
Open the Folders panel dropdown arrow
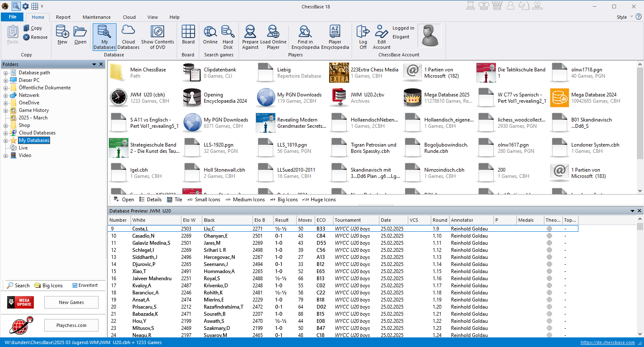(94, 64)
